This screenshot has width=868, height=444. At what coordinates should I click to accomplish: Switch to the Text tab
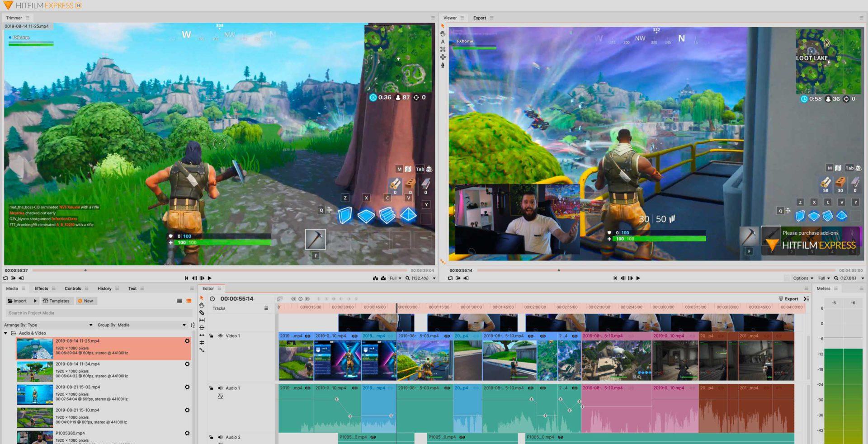[132, 288]
